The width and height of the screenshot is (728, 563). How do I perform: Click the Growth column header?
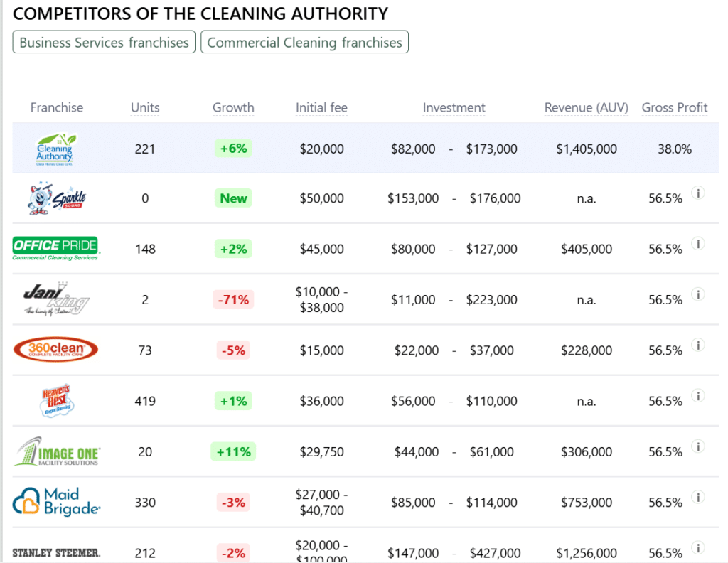pyautogui.click(x=233, y=107)
